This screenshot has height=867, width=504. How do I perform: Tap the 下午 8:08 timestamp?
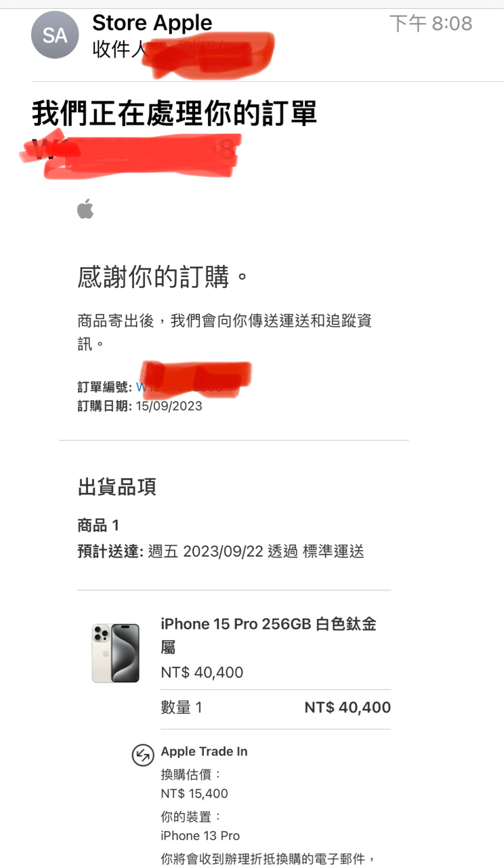click(x=431, y=24)
